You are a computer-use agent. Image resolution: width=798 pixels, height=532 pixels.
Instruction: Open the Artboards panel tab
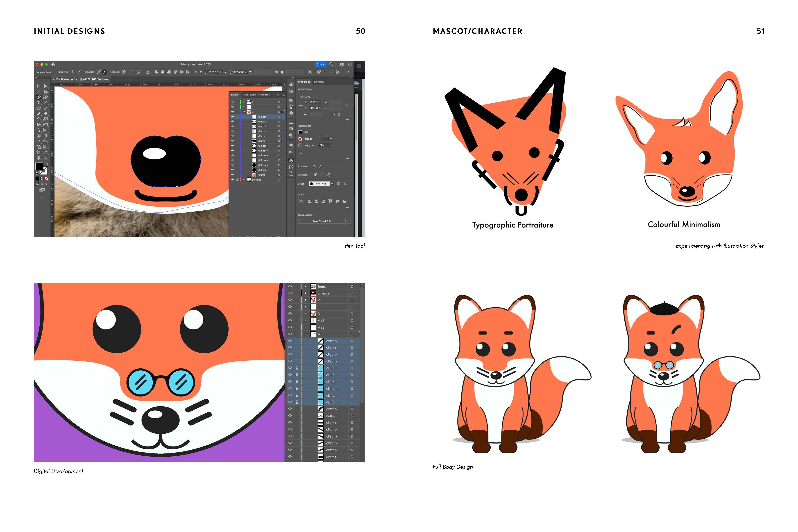[x=264, y=95]
